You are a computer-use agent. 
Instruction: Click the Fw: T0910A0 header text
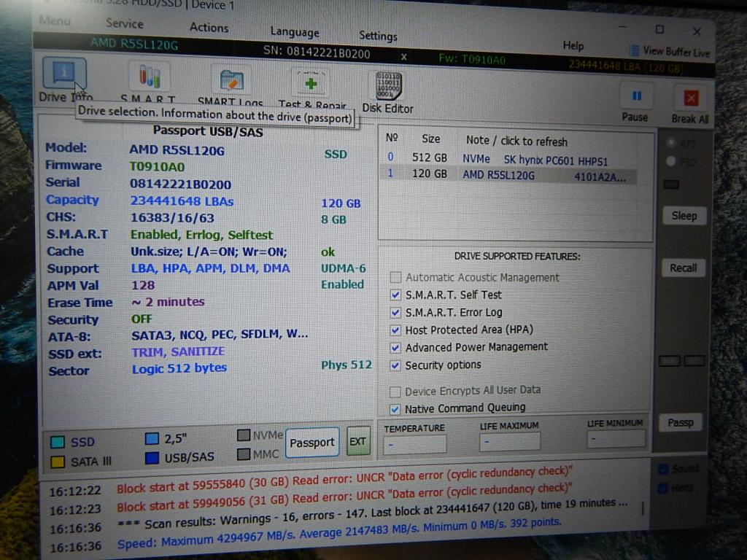472,59
